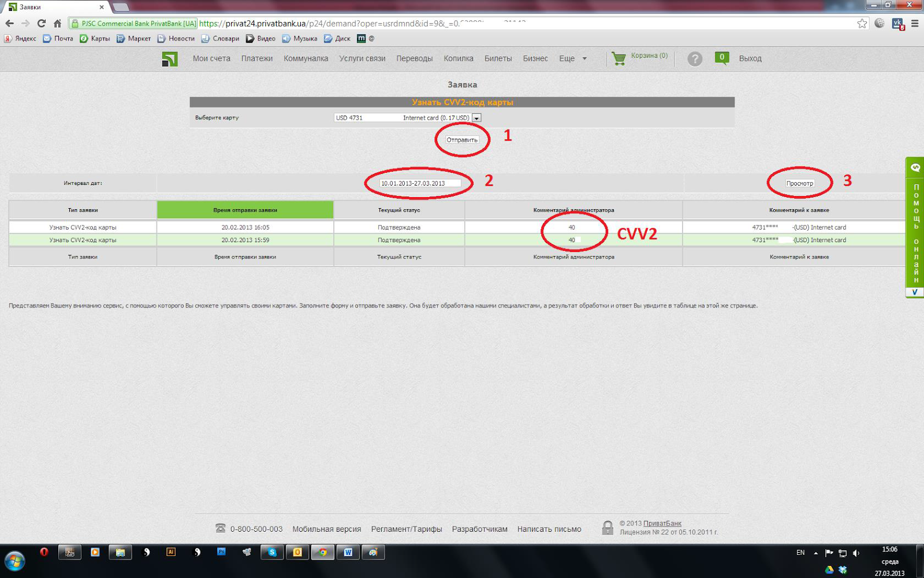Open Платежи menu
Screen dimensions: 924x578
257,58
